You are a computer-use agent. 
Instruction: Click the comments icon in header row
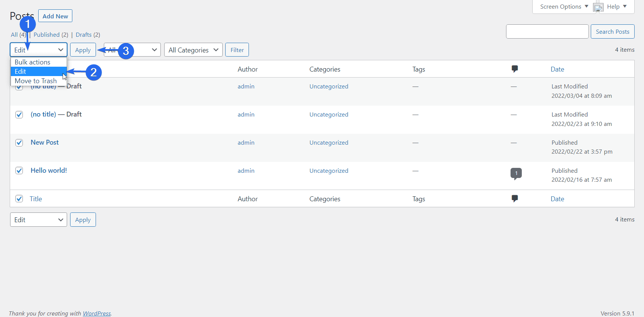pos(515,69)
